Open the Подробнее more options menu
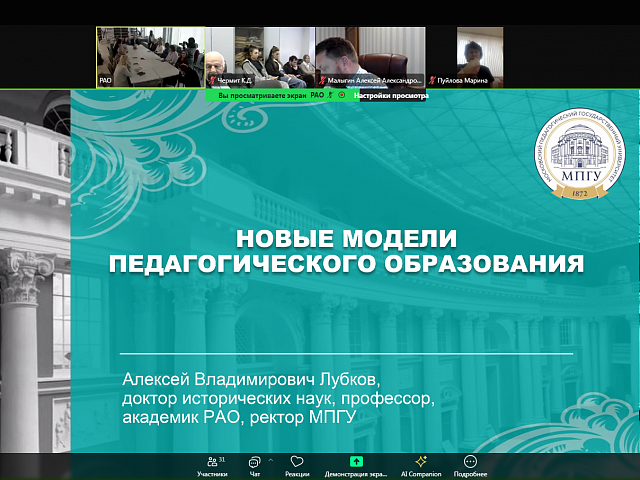Viewport: 640px width, 480px height. (470, 465)
